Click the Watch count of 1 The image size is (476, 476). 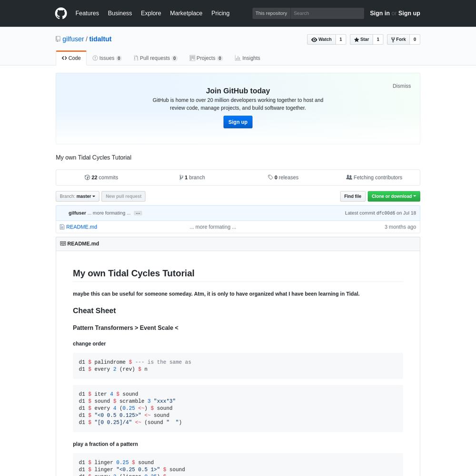pyautogui.click(x=341, y=40)
